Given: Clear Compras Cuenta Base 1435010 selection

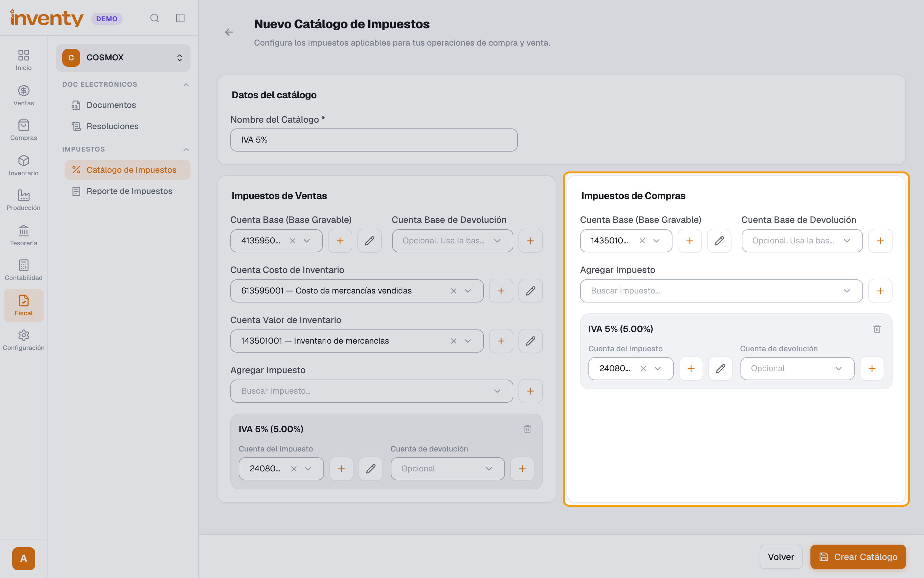Looking at the screenshot, I should coord(642,241).
